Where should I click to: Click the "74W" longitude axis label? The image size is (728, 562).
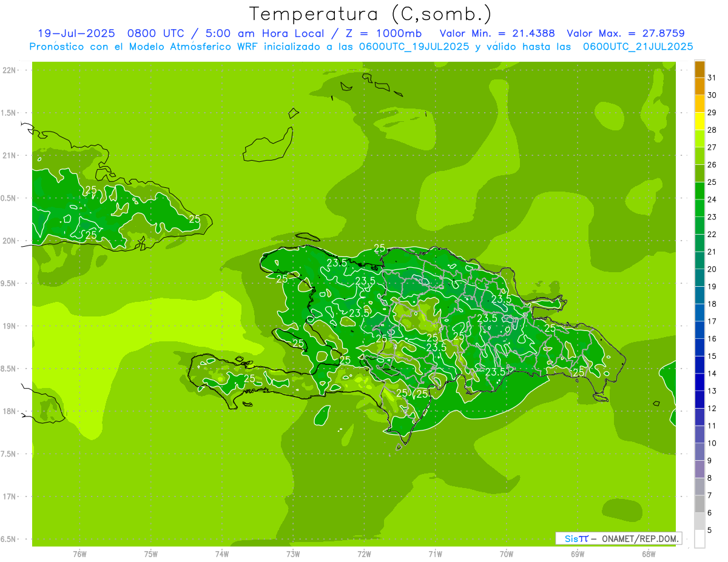(222, 554)
